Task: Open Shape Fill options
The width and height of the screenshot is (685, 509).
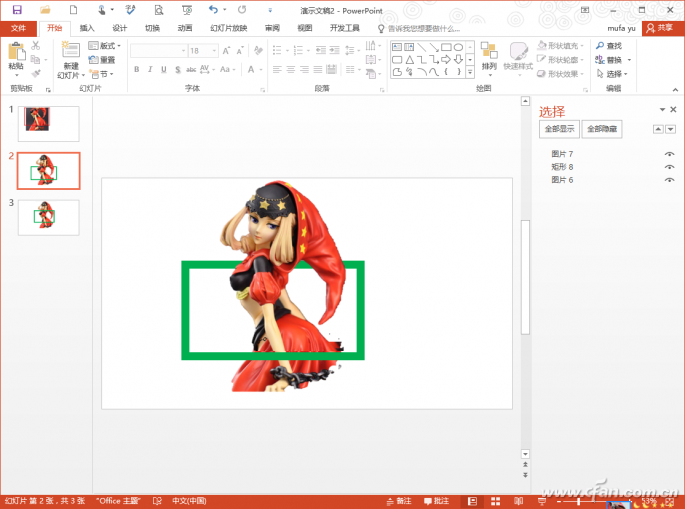Action: coord(560,45)
